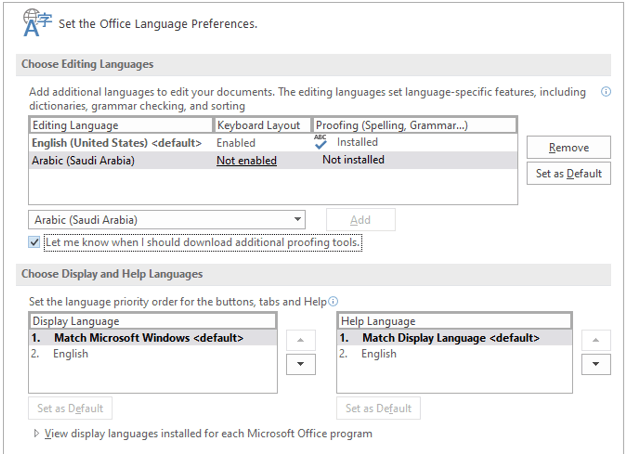Move display language down with arrow button
This screenshot has height=461, width=626.
[x=301, y=364]
